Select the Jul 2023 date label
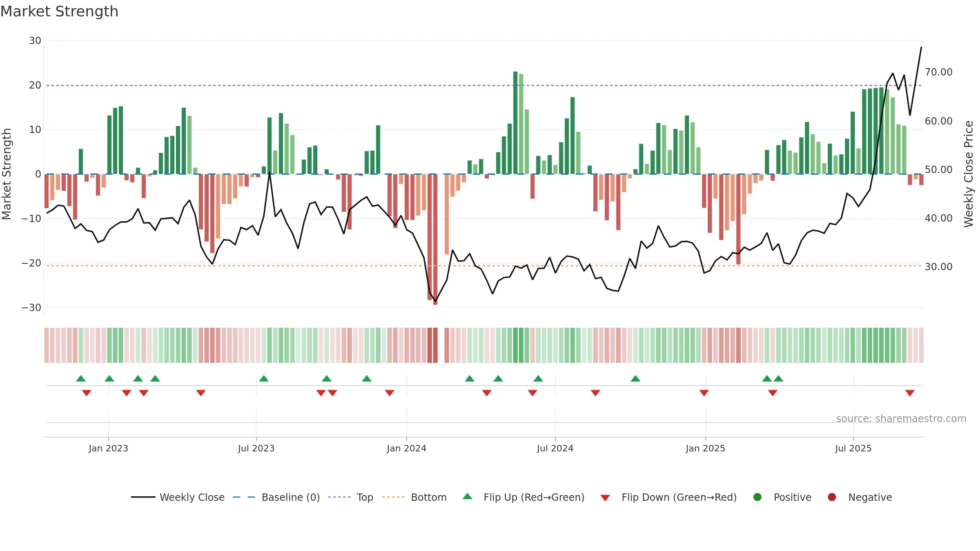 click(256, 448)
